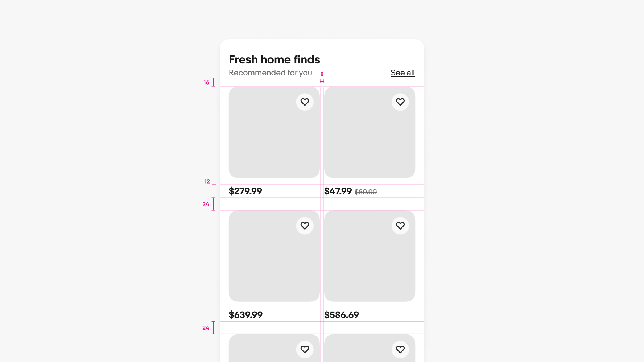The height and width of the screenshot is (362, 644).
Task: Select the $639.99 price label
Action: 245,315
